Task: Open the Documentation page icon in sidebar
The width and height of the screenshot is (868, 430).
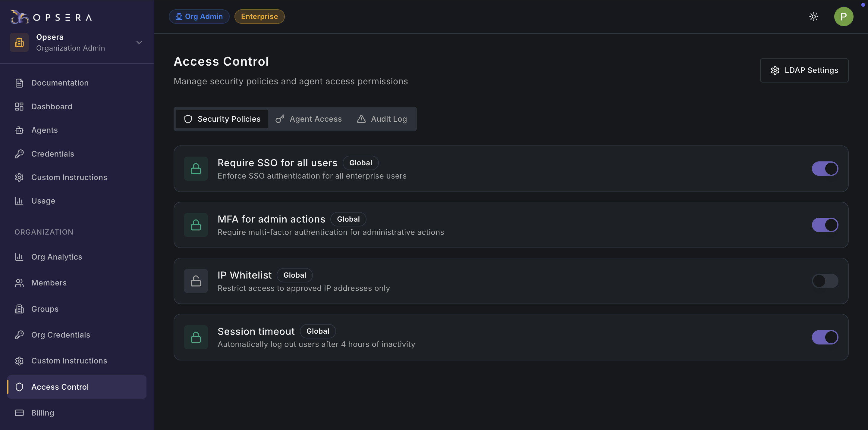Action: click(x=19, y=83)
